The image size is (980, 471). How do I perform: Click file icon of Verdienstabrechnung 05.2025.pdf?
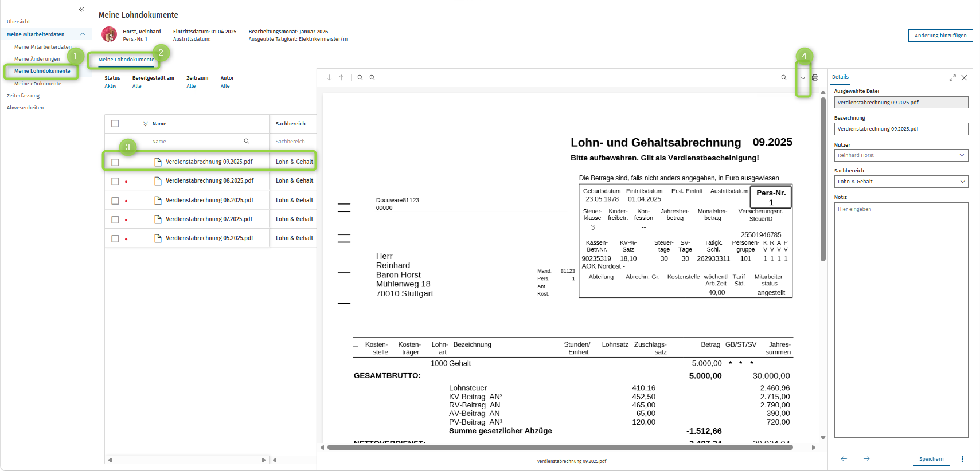(158, 238)
